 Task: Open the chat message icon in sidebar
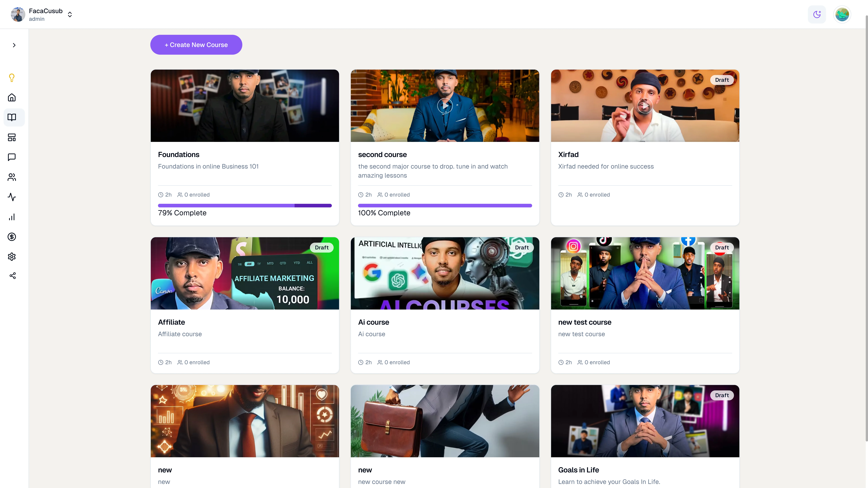[x=12, y=157]
